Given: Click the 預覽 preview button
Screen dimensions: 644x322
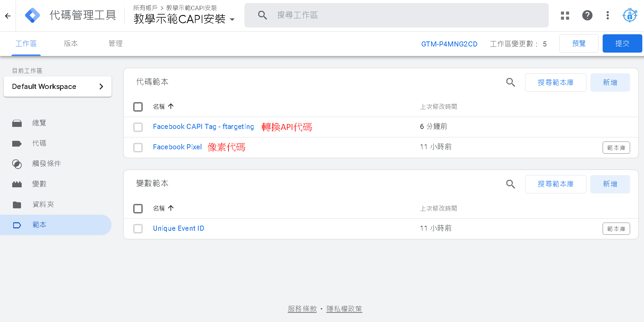Looking at the screenshot, I should tap(579, 43).
